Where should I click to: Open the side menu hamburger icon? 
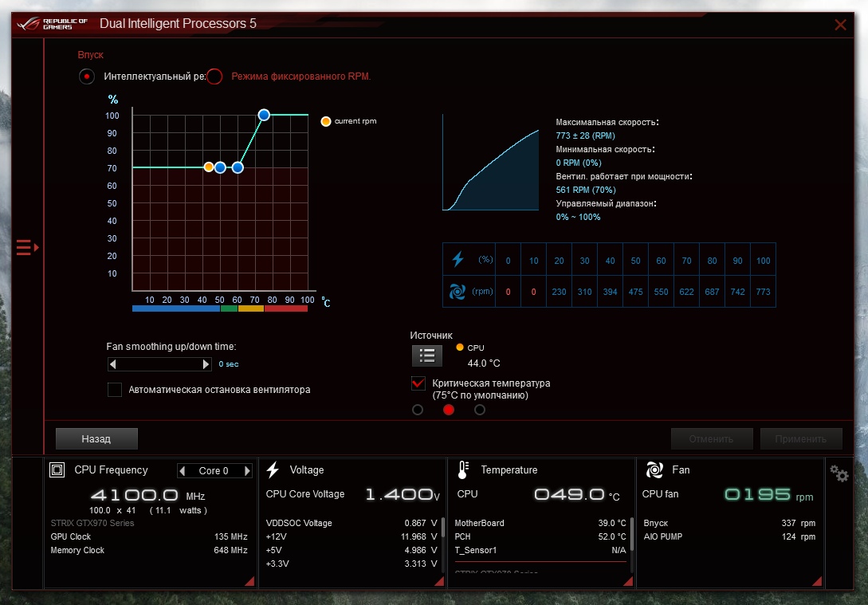tap(27, 247)
